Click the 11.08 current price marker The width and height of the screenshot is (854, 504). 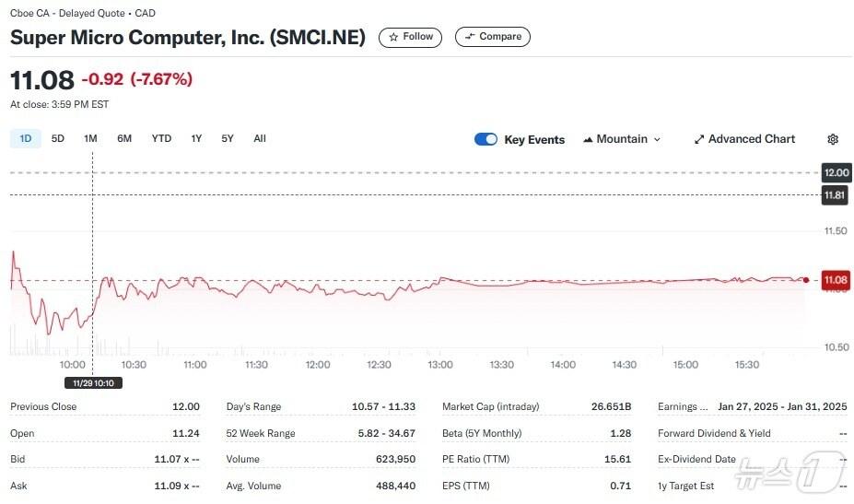tap(836, 279)
